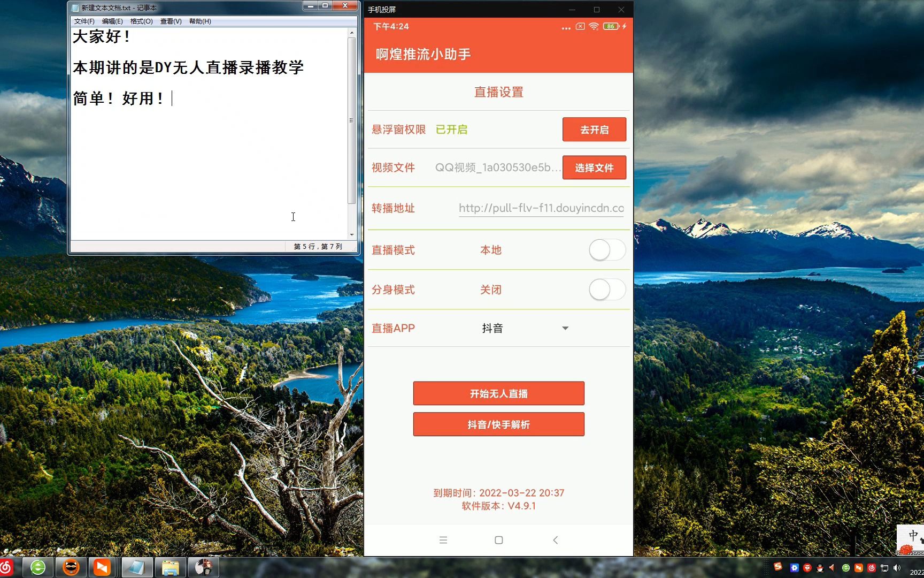Click the 选择文件 button to pick a video
The image size is (924, 578).
coord(594,168)
